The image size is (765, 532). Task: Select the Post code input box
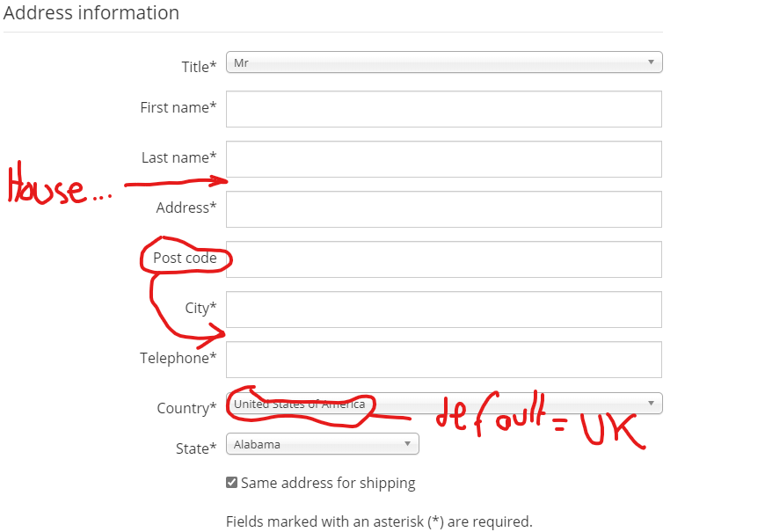coord(443,259)
